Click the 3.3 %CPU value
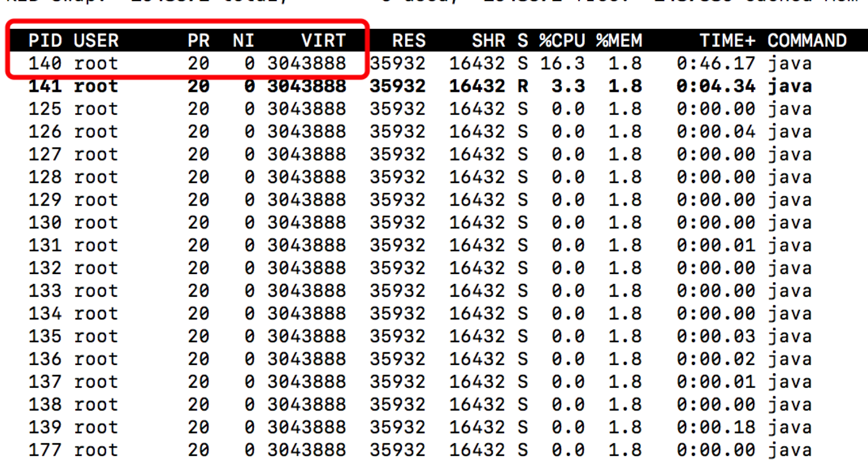Viewport: 868px width, 462px height. pyautogui.click(x=568, y=86)
